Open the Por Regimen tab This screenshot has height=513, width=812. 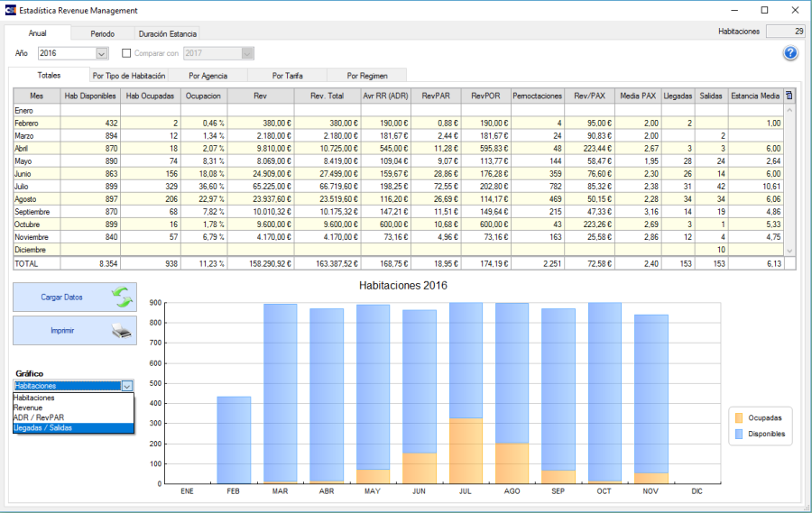(x=367, y=76)
